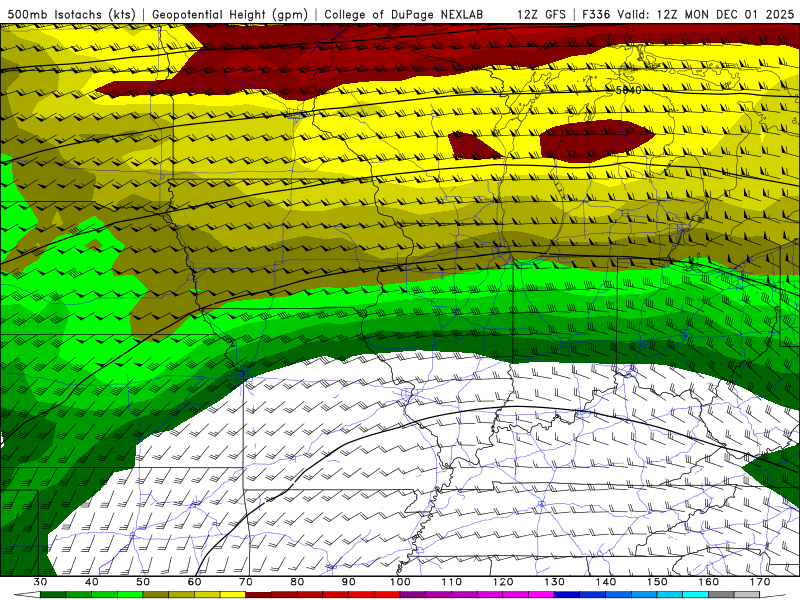
Task: Click the white left arrow cap of color bar
Action: click(x=28, y=595)
